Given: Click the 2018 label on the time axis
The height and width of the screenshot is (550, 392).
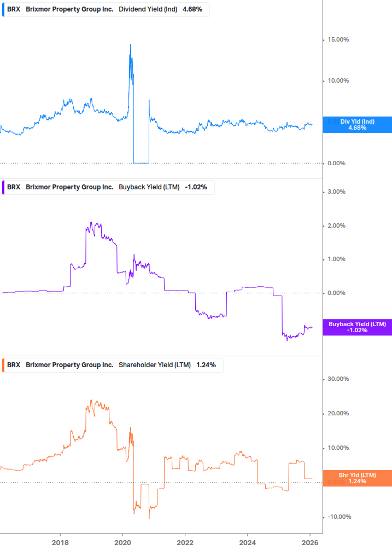Looking at the screenshot, I should 60,541.
